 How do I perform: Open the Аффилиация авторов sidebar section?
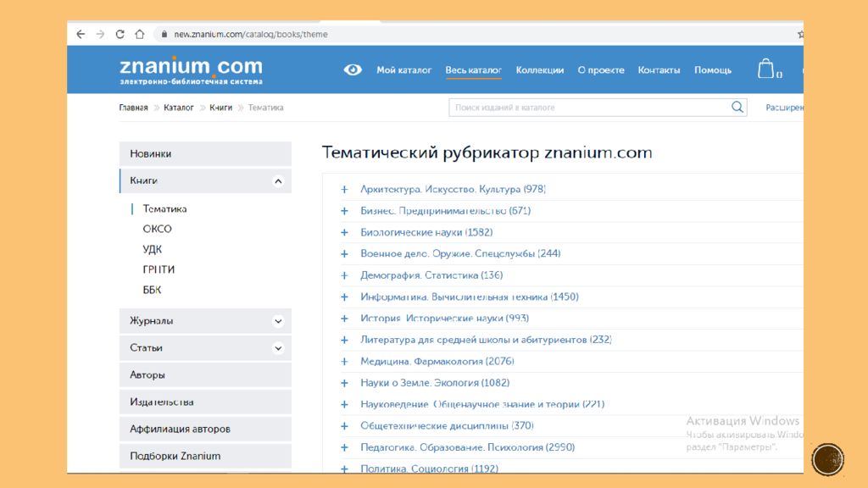click(205, 429)
